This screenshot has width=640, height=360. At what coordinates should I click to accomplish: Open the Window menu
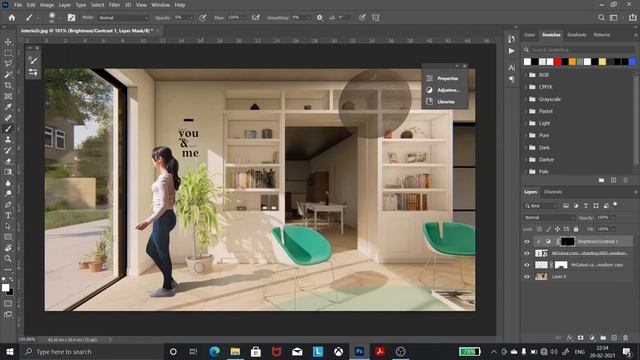tap(160, 5)
